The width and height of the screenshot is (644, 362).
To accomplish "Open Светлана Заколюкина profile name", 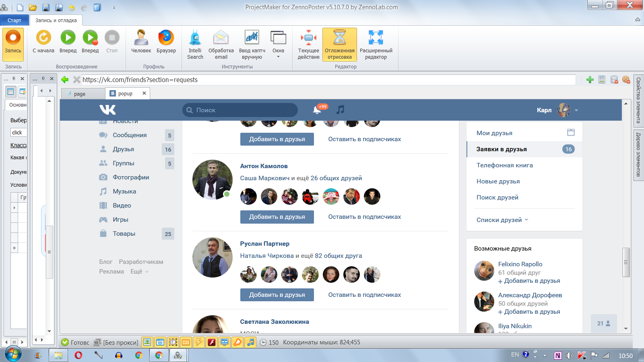I will pos(275,322).
